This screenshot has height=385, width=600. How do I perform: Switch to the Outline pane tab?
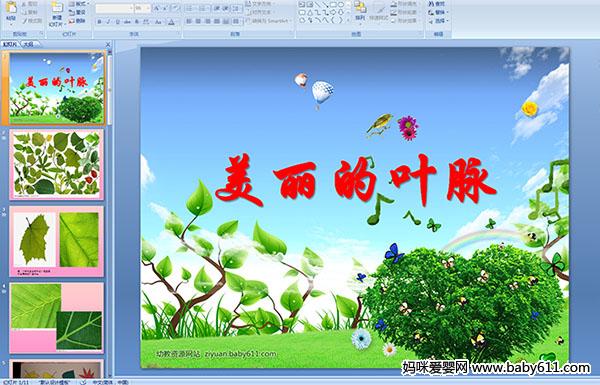[28, 44]
